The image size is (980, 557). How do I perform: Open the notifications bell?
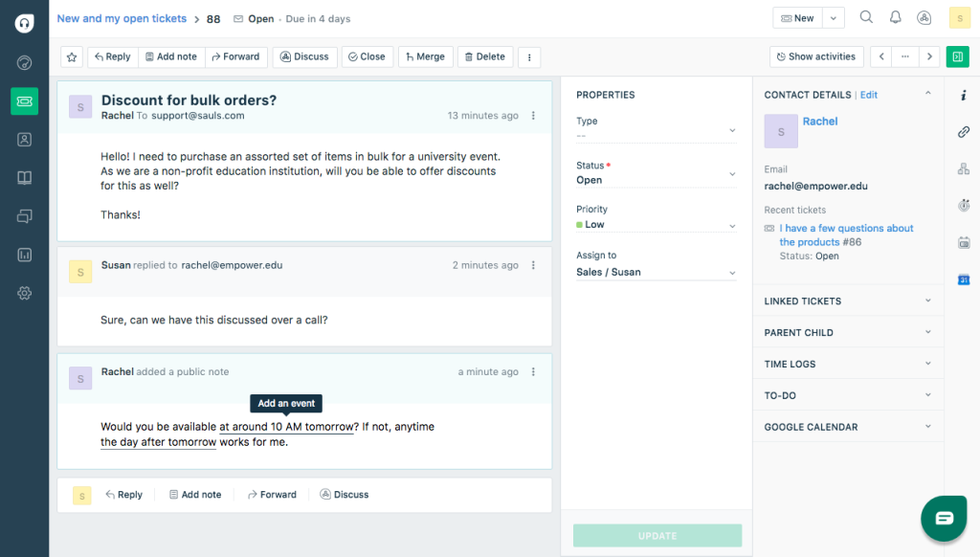click(894, 17)
